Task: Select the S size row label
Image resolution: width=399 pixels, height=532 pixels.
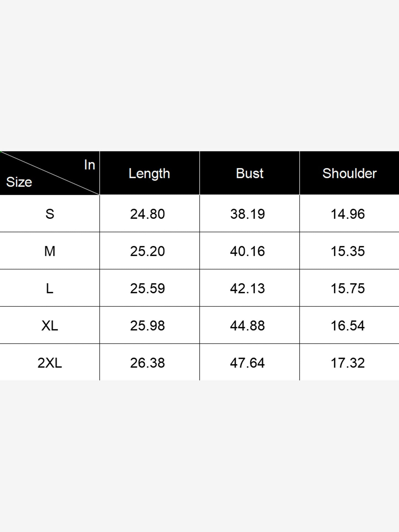Action: 50,214
